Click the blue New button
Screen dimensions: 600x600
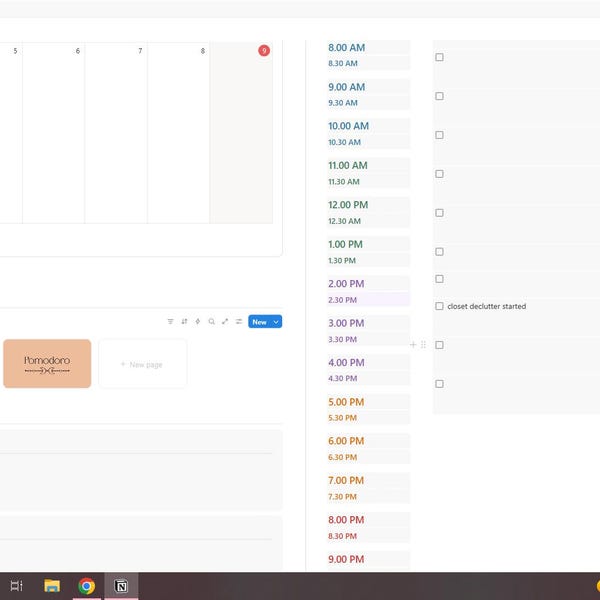point(259,322)
